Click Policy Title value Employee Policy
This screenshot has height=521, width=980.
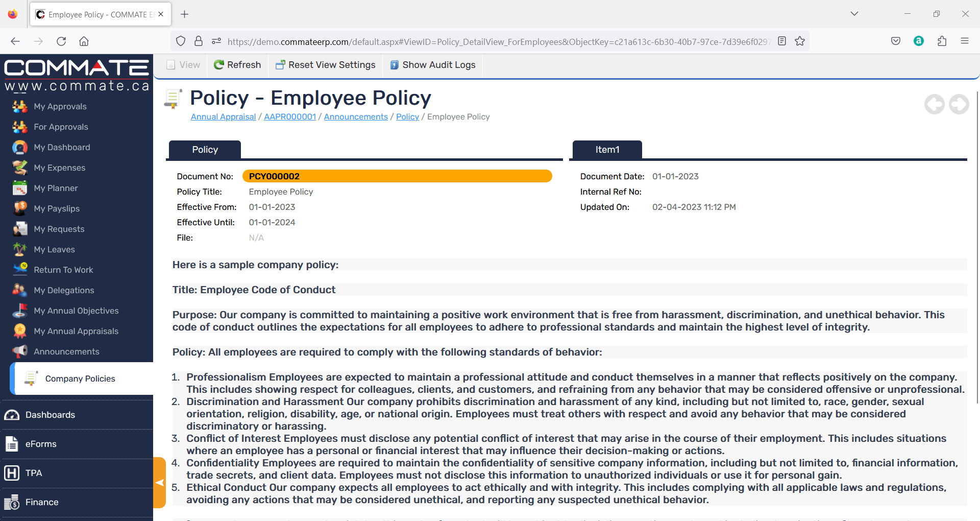(x=281, y=192)
